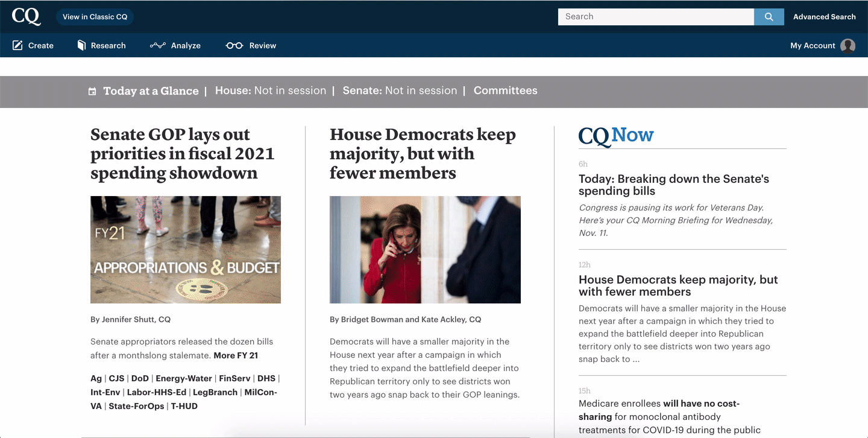
Task: Open the CJS appropriations link
Action: click(x=117, y=378)
